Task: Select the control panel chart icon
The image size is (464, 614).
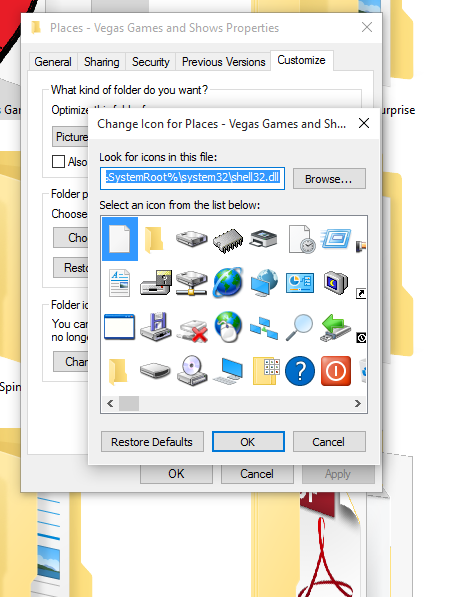Action: [300, 283]
